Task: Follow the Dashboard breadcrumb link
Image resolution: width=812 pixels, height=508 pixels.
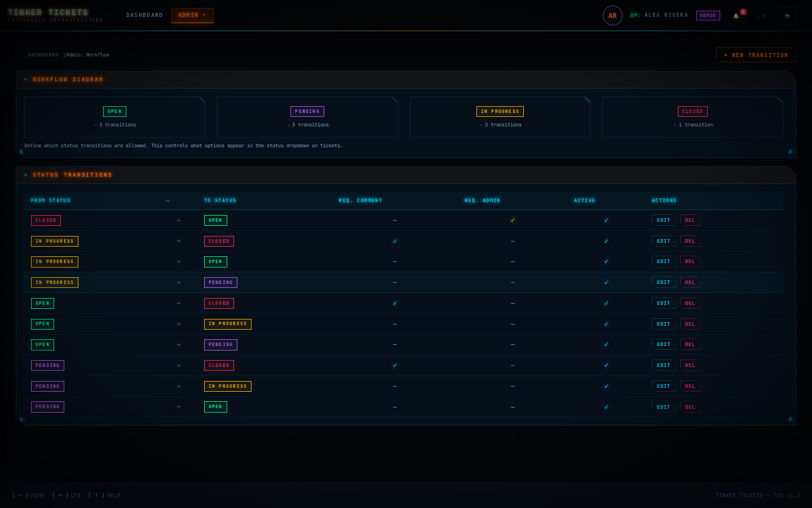Action: [39, 55]
